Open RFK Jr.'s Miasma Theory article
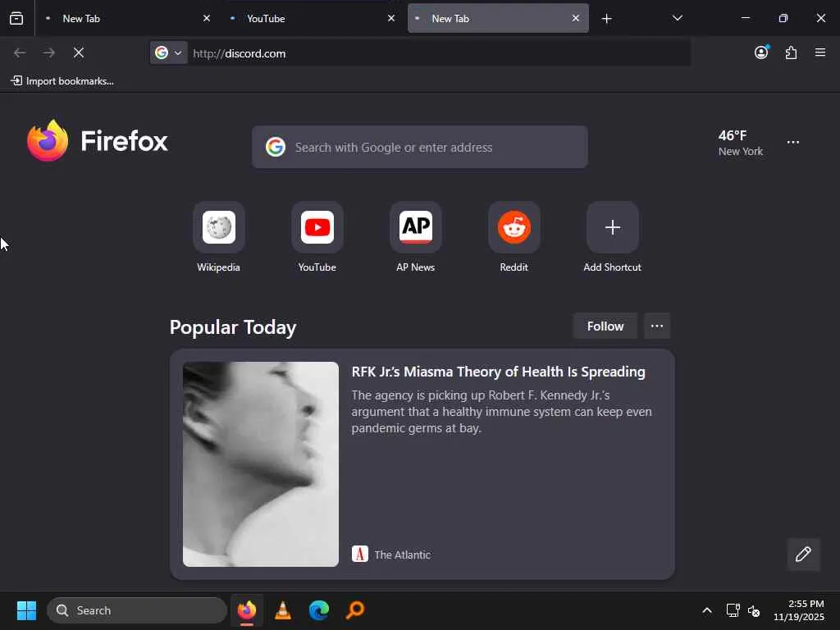The height and width of the screenshot is (630, 840). tap(498, 372)
